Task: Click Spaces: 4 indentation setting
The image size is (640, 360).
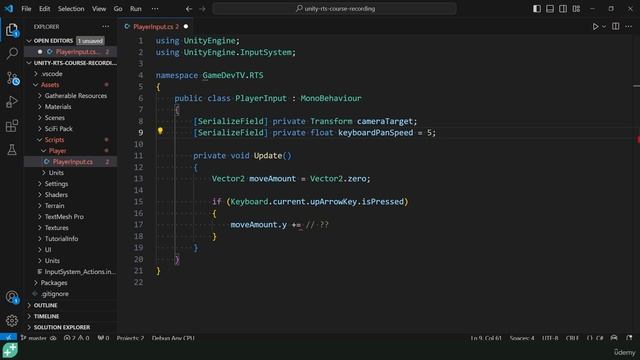Action: (x=522, y=338)
